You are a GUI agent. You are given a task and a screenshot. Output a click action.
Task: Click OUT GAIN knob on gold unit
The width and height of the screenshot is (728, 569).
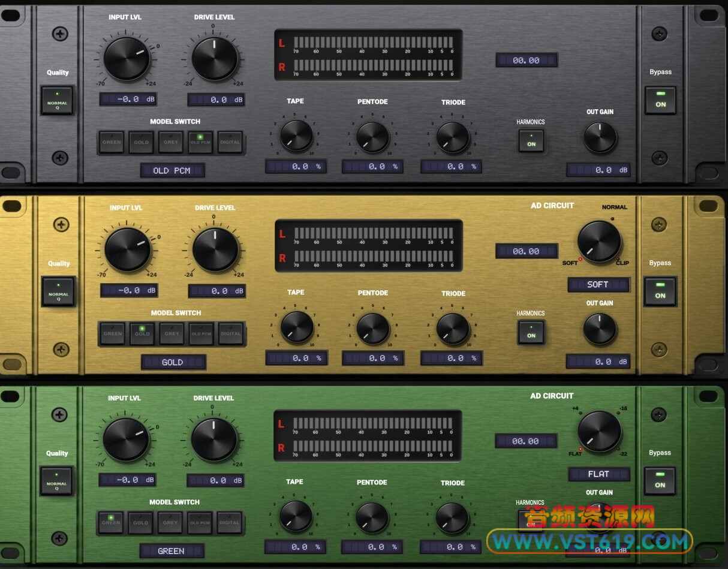pos(600,329)
